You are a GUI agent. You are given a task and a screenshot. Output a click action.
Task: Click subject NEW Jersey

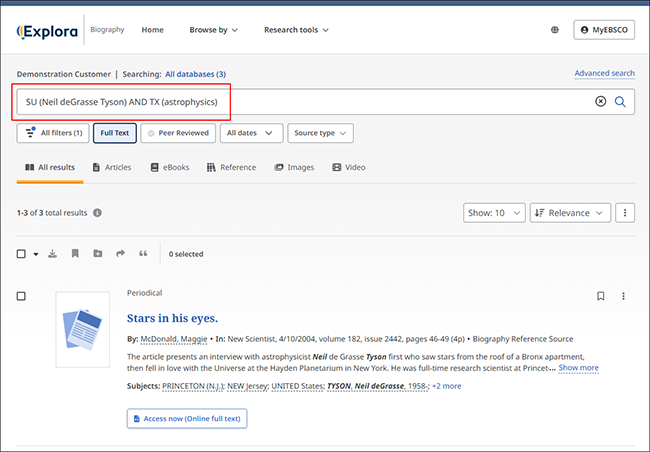coord(248,386)
